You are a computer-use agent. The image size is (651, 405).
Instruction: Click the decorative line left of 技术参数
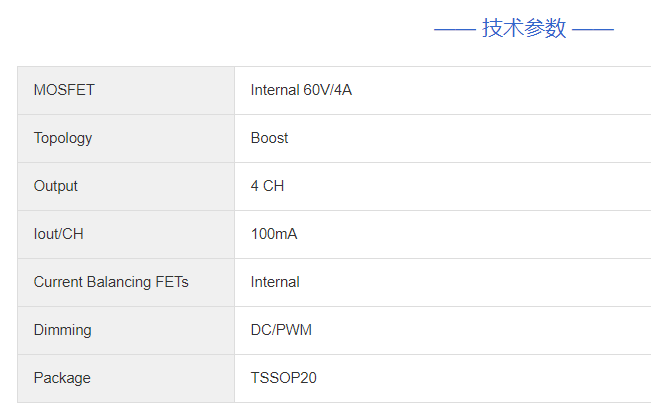pyautogui.click(x=454, y=29)
